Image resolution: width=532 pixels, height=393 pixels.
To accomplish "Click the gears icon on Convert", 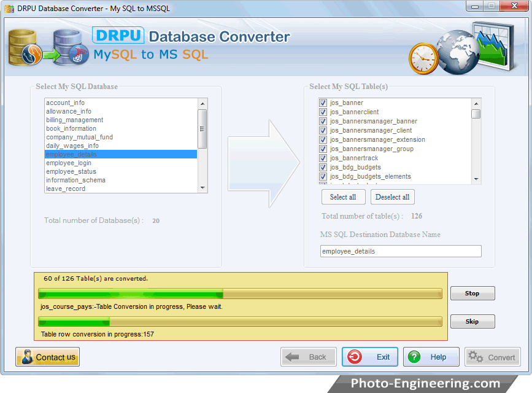I will click(x=476, y=356).
